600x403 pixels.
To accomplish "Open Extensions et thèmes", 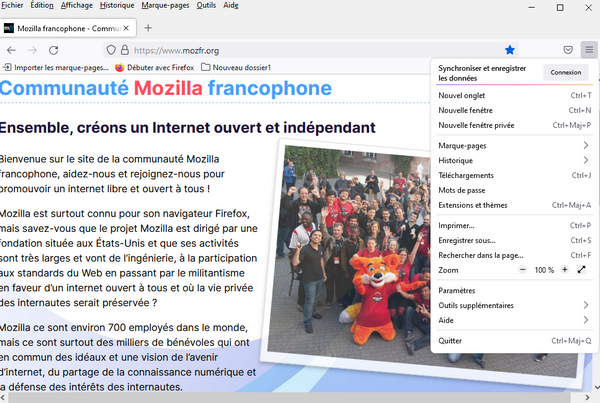I will (x=514, y=205).
